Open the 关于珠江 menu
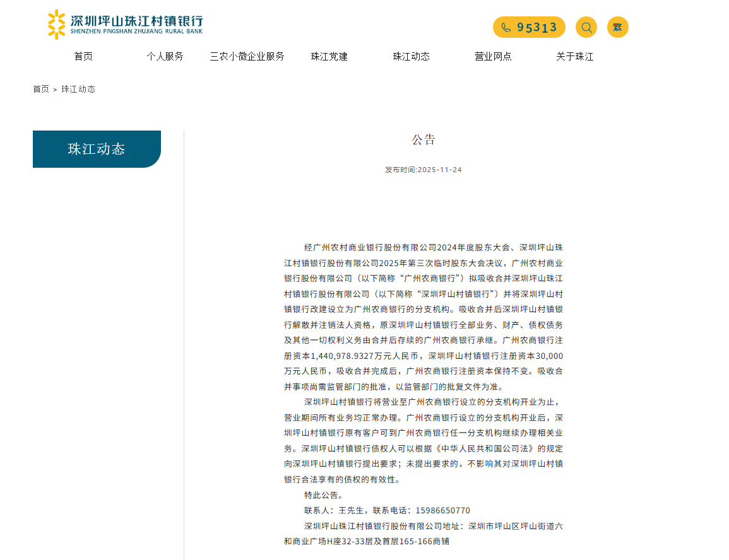 tap(574, 56)
